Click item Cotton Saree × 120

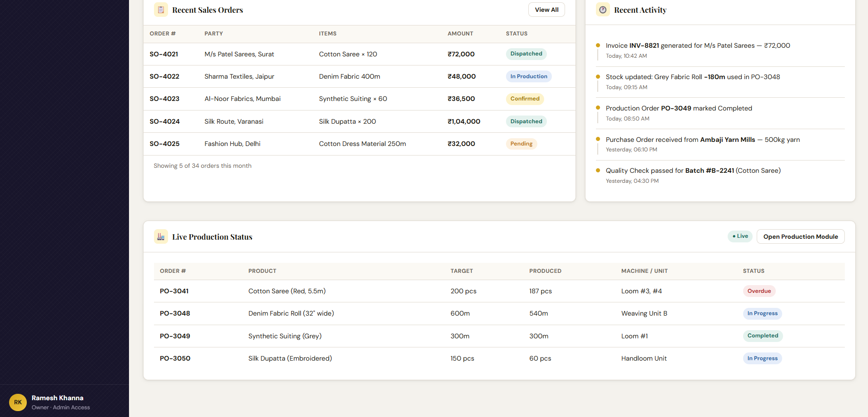348,54
